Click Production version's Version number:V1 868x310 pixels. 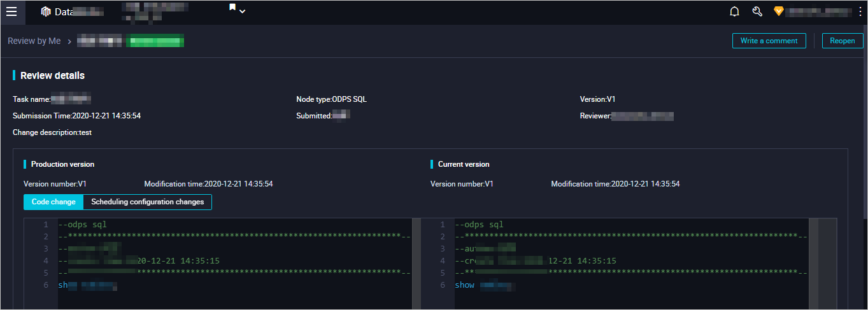[x=55, y=184]
